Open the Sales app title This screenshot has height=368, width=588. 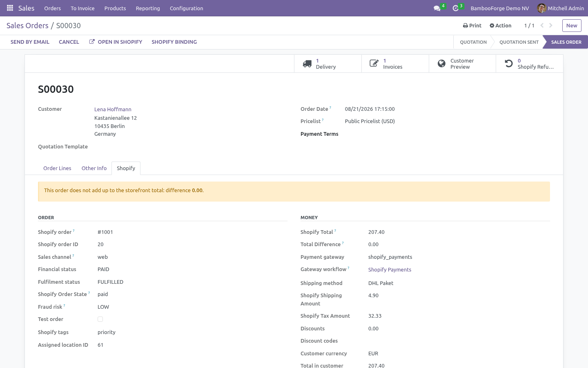click(26, 8)
